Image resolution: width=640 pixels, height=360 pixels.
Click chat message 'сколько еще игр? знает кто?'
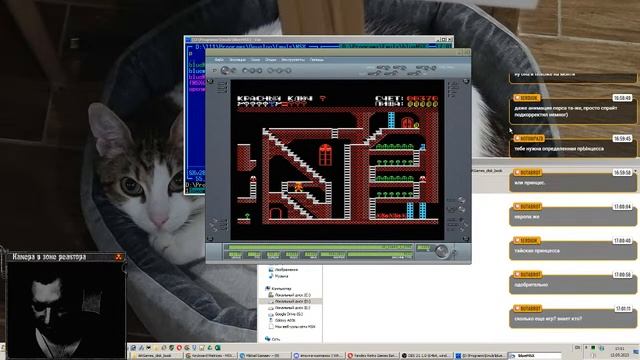point(572,318)
